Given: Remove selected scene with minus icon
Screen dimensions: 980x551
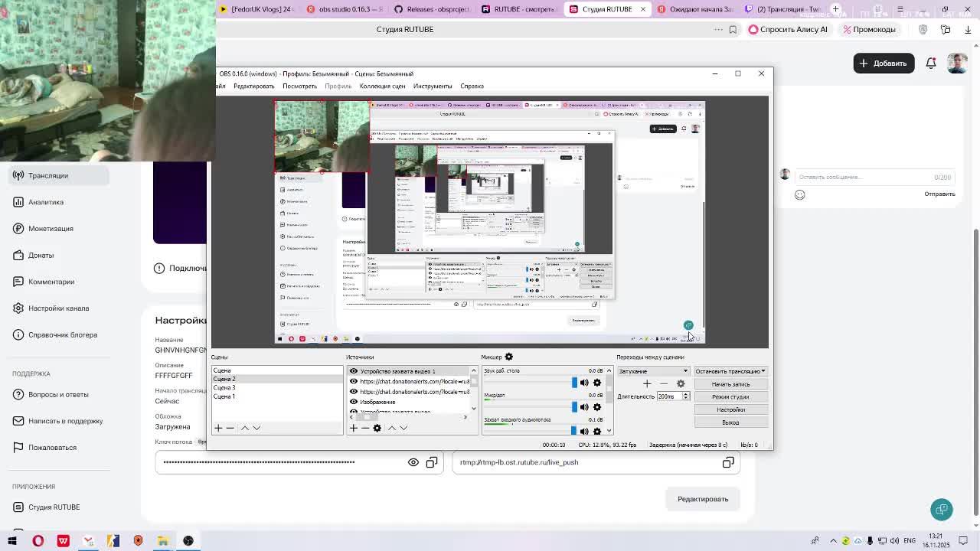Looking at the screenshot, I should point(230,428).
